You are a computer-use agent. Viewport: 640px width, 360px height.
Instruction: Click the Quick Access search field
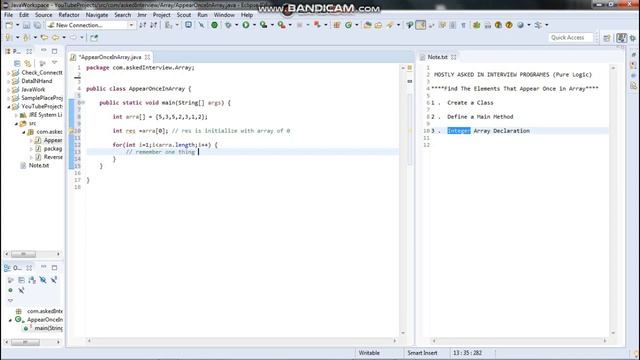click(x=570, y=38)
